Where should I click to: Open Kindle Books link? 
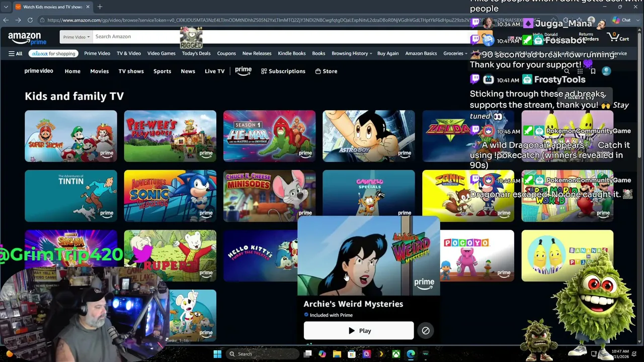292,53
